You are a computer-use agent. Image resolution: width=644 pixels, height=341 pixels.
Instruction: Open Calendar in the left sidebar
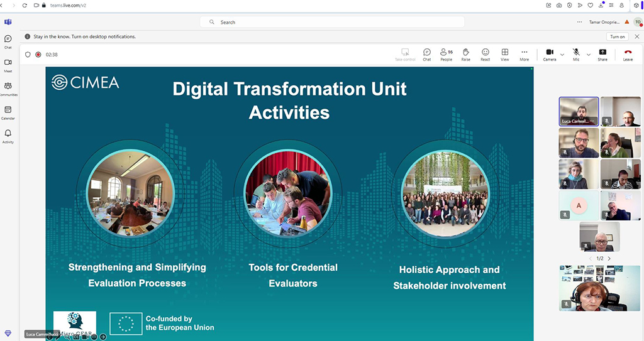[x=8, y=112]
